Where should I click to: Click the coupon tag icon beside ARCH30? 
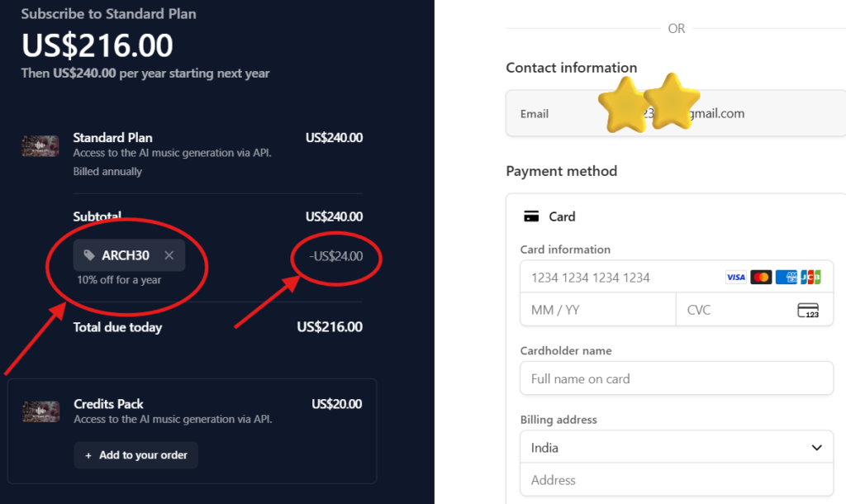click(x=92, y=254)
